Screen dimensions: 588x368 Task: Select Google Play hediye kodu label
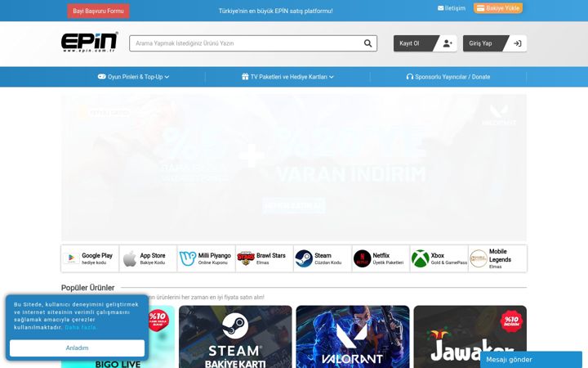click(97, 258)
